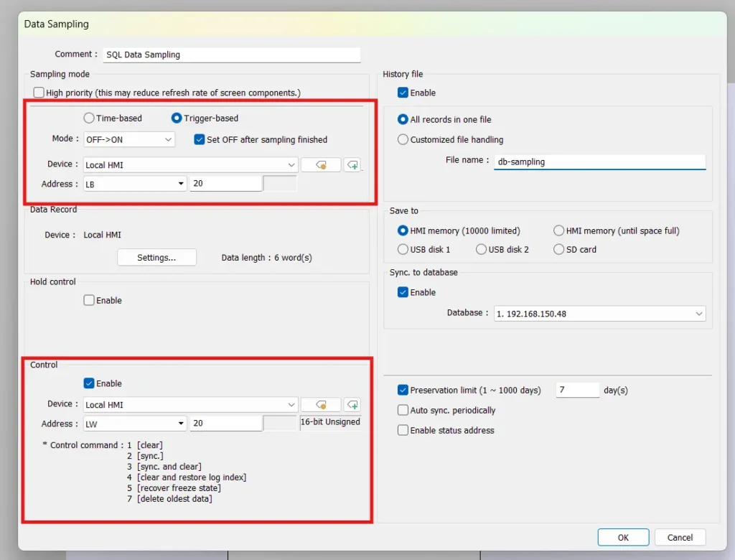Viewport: 735px width, 560px height.
Task: Choose Customized file handling
Action: tap(404, 139)
